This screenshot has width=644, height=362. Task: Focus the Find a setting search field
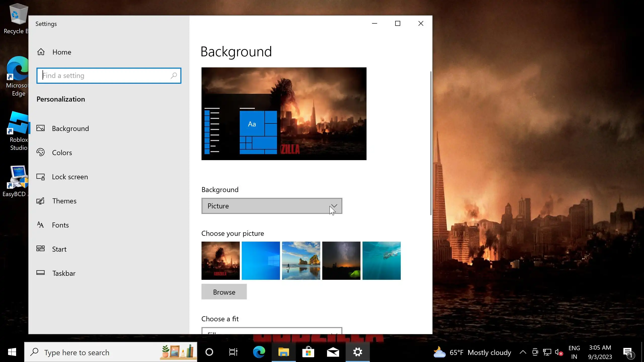click(x=106, y=75)
